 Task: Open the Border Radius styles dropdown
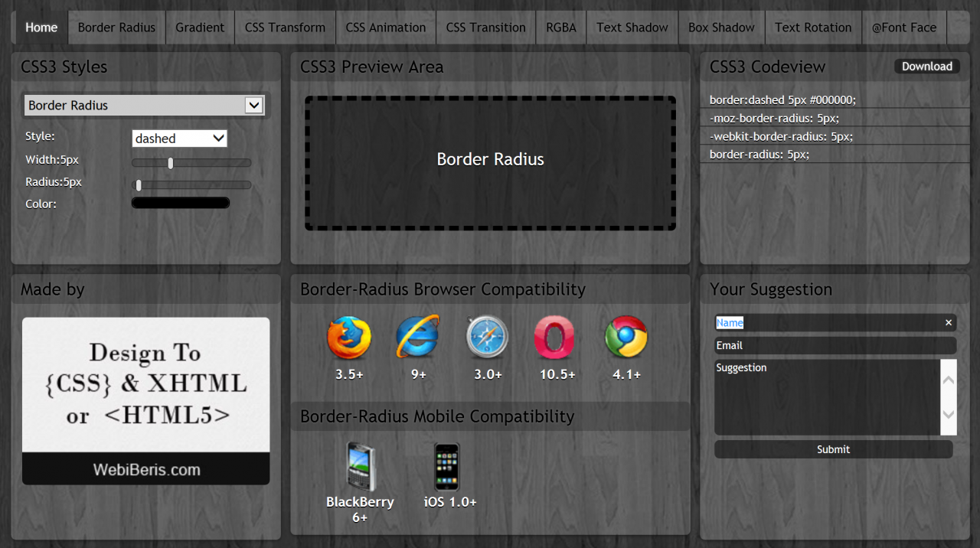(x=145, y=106)
